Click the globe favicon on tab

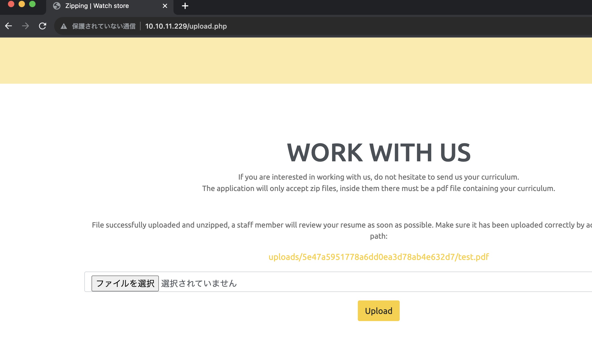click(57, 6)
